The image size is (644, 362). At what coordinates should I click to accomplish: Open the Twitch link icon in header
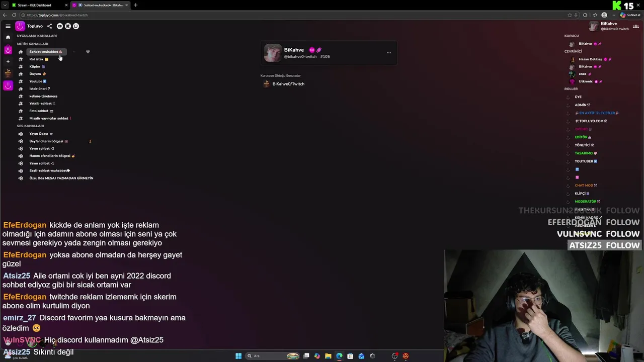76,26
